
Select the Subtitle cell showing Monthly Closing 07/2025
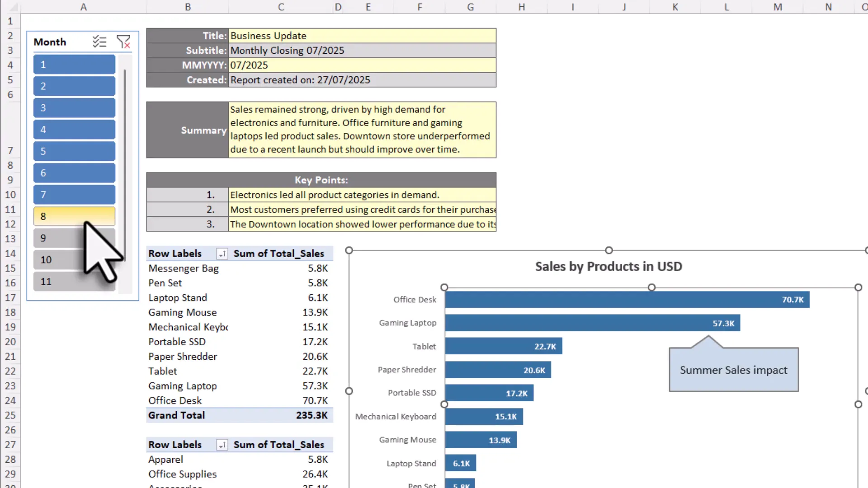362,50
